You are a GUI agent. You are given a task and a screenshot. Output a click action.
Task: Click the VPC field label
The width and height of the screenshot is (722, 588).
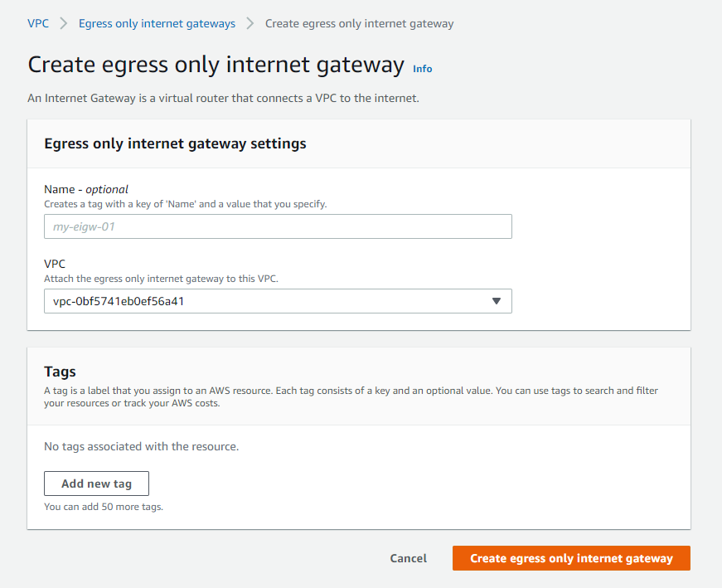[x=55, y=264]
